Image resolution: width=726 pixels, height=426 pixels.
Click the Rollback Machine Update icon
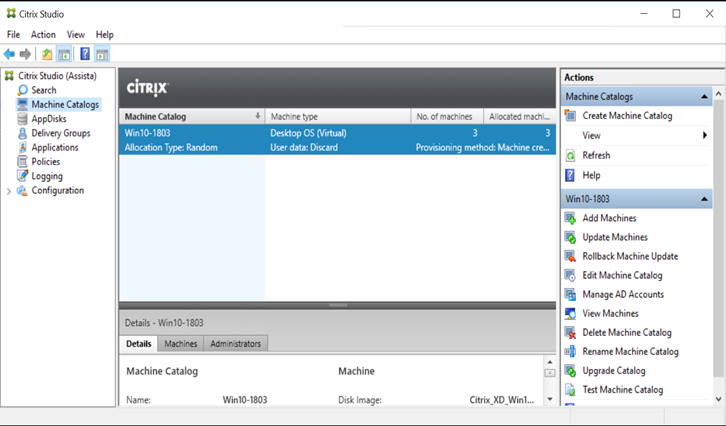click(x=570, y=256)
